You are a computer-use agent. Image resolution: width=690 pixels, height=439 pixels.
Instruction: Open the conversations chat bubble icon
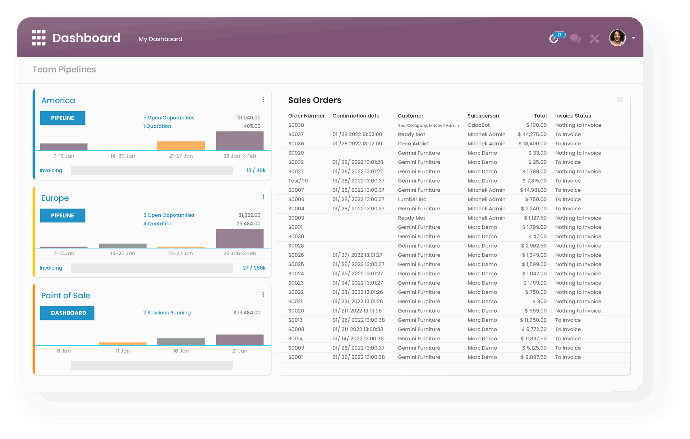[575, 39]
